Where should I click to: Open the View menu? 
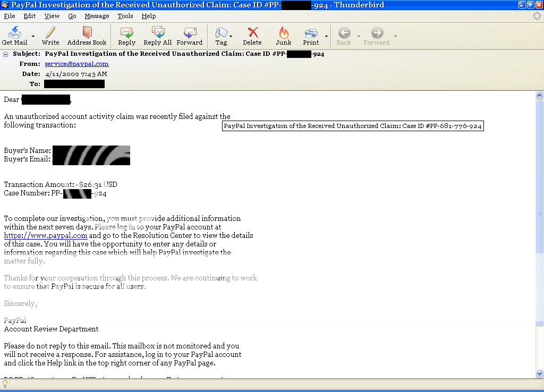pyautogui.click(x=52, y=16)
